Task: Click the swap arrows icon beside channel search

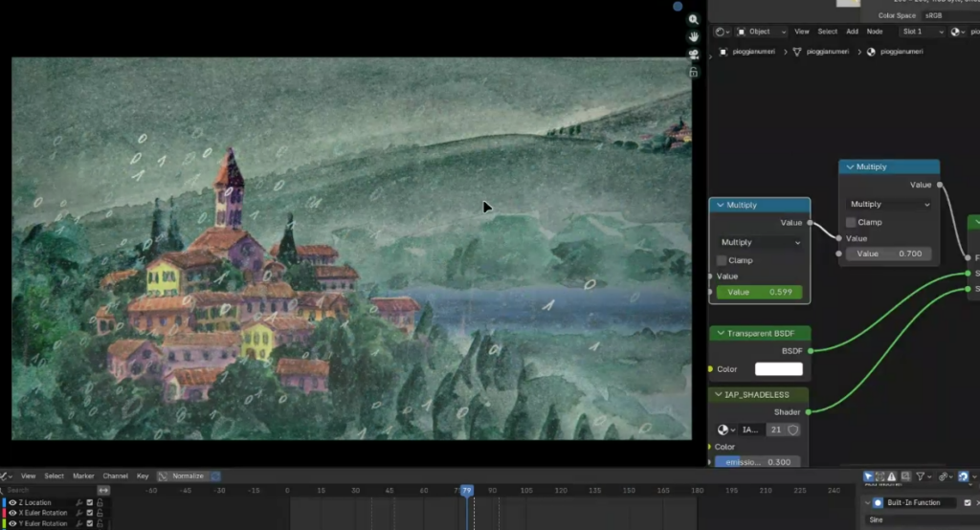Action: 103,490
